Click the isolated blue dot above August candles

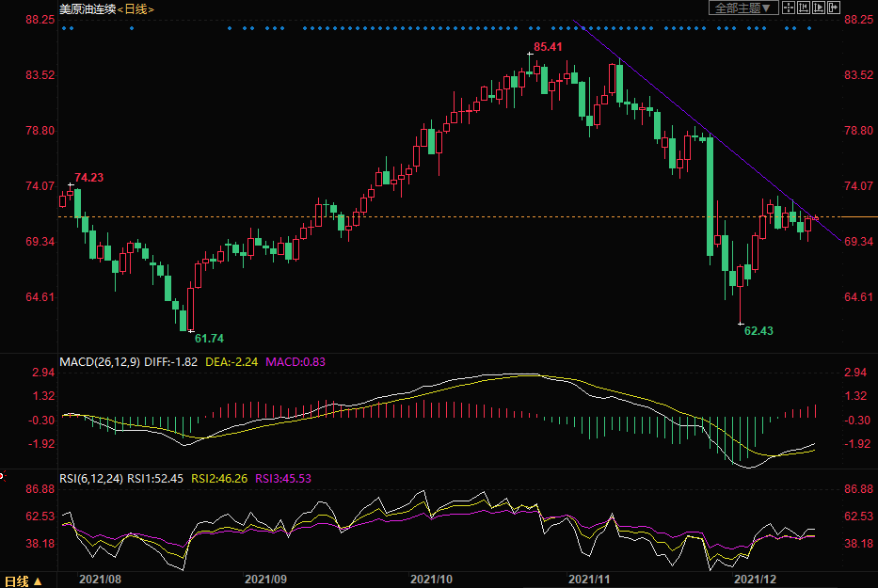click(131, 28)
